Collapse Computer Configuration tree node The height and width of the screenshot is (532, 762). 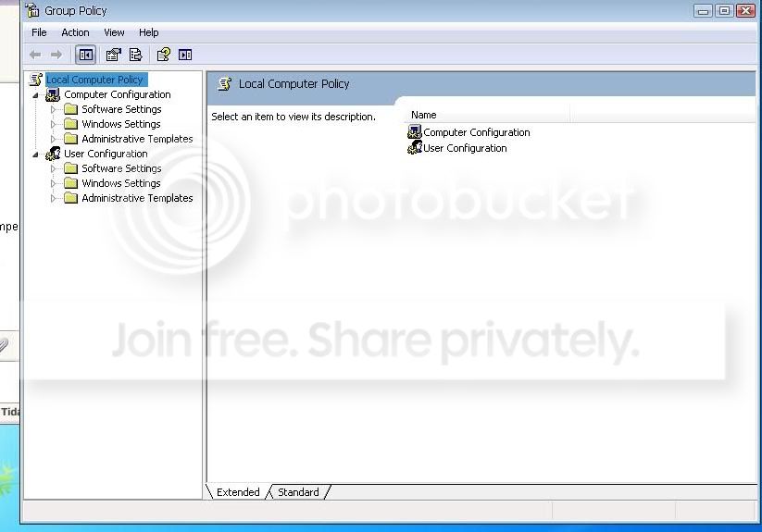[35, 95]
